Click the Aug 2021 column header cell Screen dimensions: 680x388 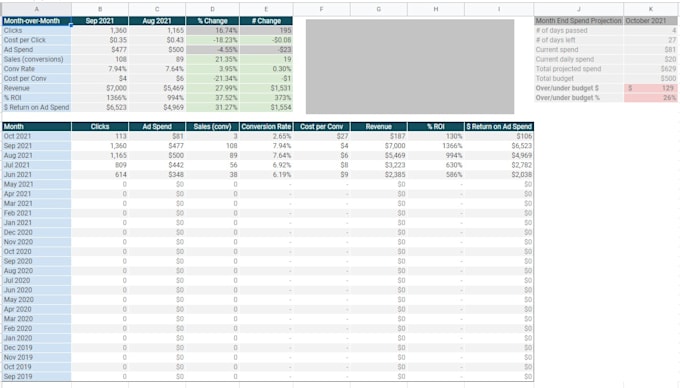157,21
